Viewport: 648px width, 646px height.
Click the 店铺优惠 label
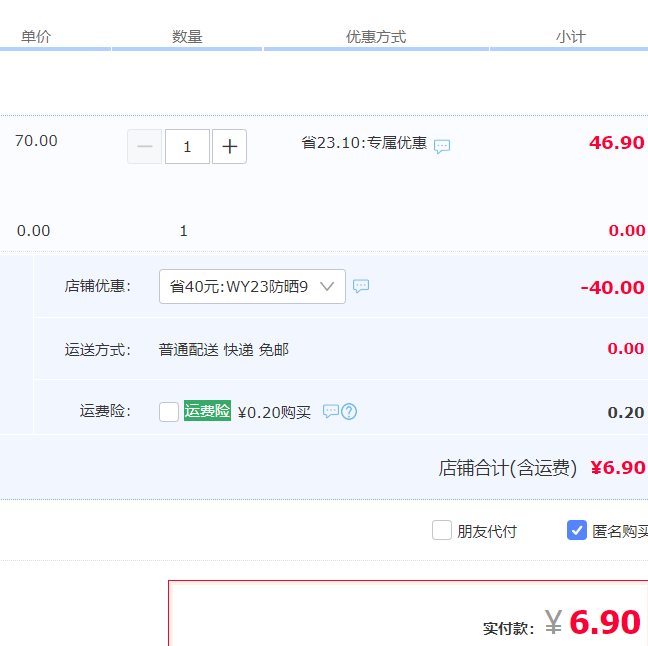click(x=98, y=286)
